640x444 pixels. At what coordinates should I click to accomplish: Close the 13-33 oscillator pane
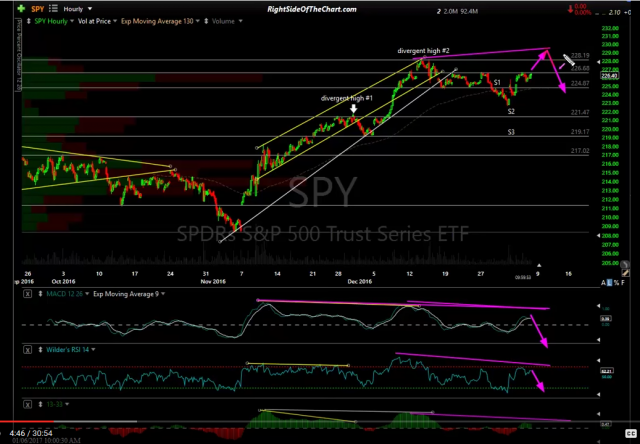(x=27, y=405)
